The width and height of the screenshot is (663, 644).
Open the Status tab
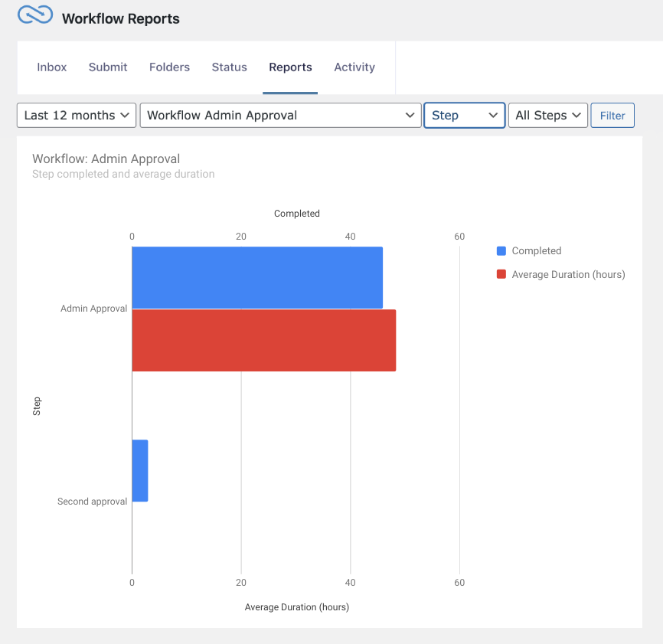[229, 67]
